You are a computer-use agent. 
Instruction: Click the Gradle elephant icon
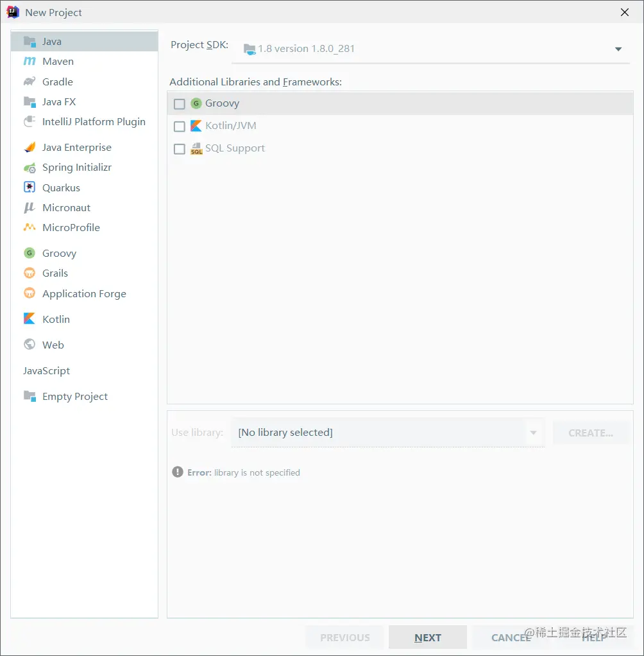pos(30,81)
